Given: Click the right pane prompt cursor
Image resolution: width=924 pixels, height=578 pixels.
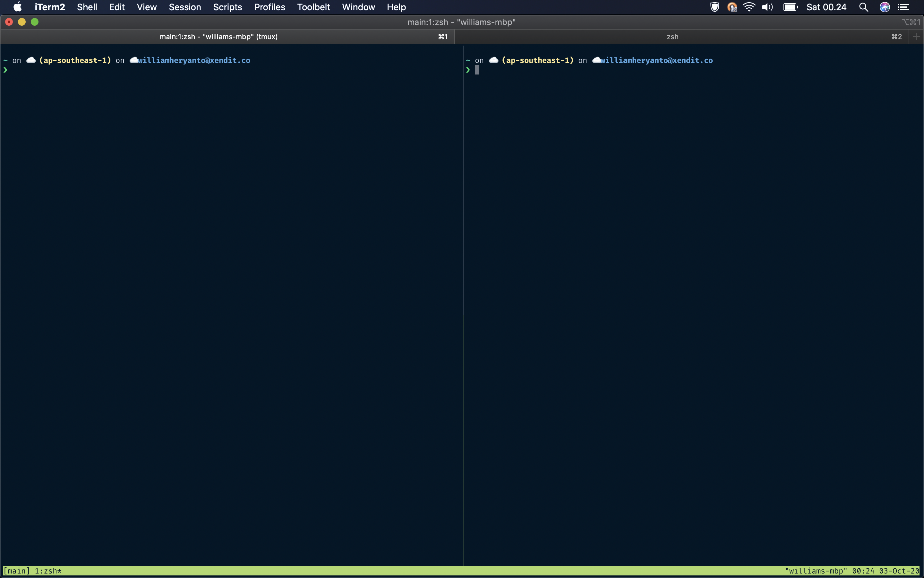Looking at the screenshot, I should [477, 70].
